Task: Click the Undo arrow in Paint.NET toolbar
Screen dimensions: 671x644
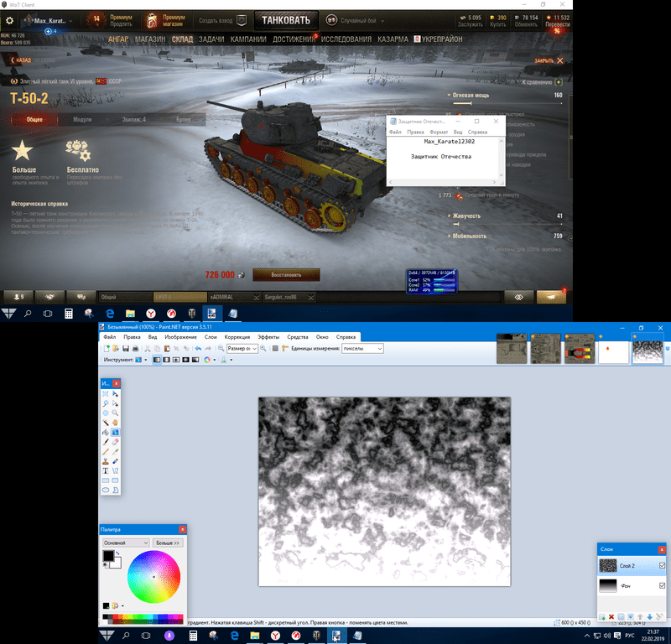Action: (198, 348)
